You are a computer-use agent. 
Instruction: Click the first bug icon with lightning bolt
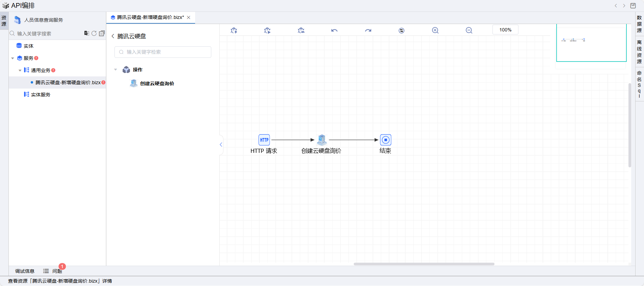click(234, 30)
